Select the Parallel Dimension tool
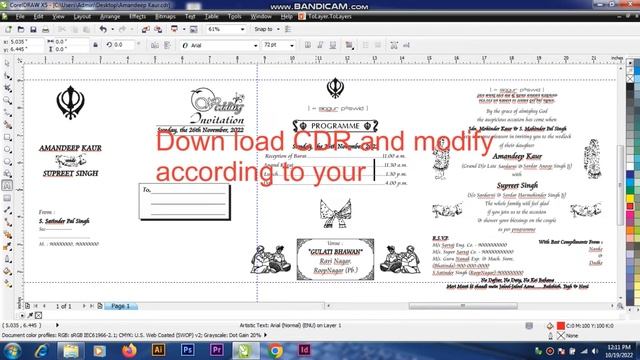Image resolution: width=640 pixels, height=360 pixels. click(7, 210)
